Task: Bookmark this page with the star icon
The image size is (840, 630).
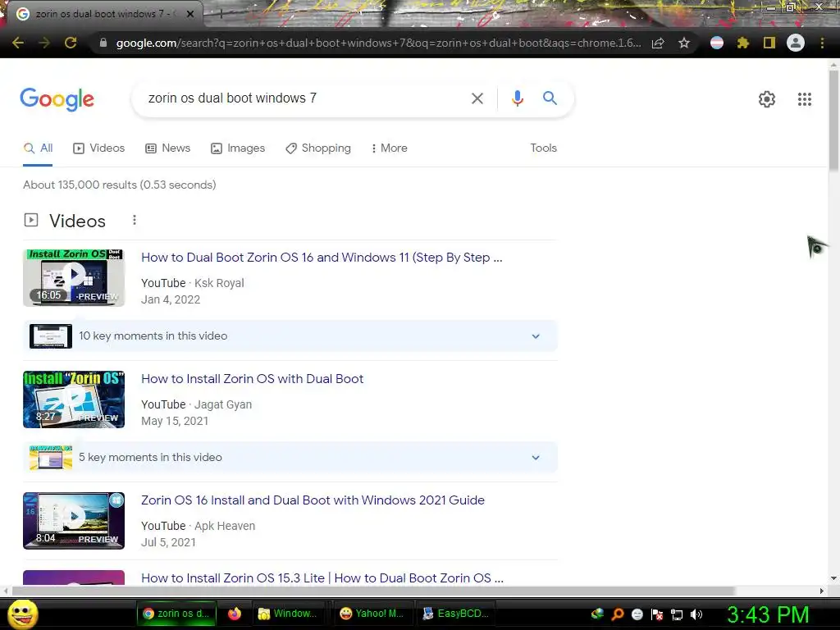Action: [x=684, y=43]
